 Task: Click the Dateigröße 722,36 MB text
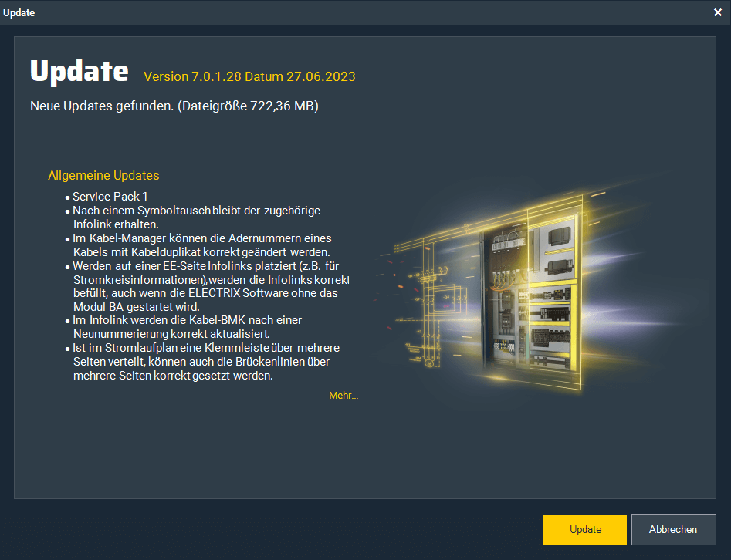(x=248, y=106)
